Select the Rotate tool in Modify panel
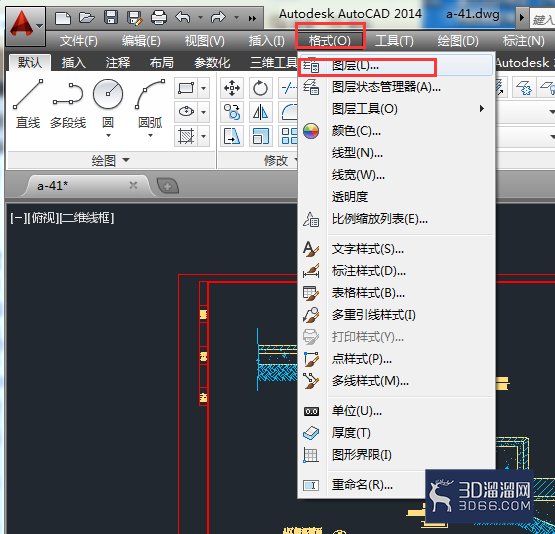 tap(260, 88)
